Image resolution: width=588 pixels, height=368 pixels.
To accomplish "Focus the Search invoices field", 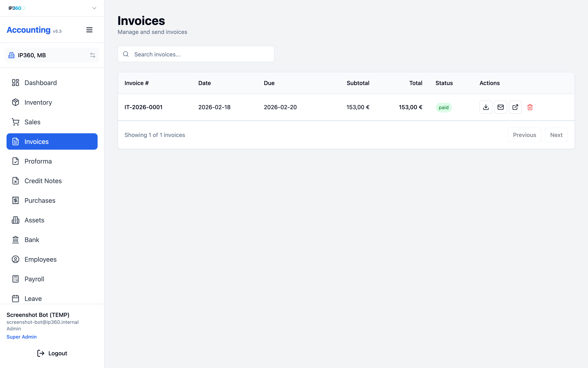I will coord(196,54).
